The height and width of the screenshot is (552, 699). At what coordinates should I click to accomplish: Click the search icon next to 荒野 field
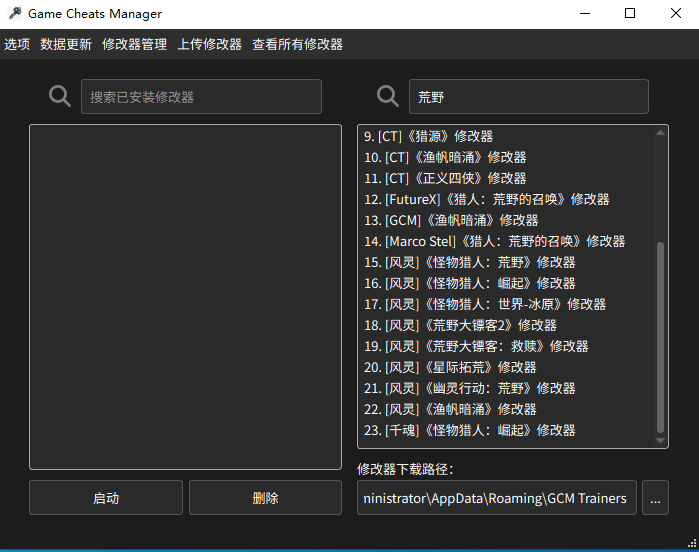[388, 97]
